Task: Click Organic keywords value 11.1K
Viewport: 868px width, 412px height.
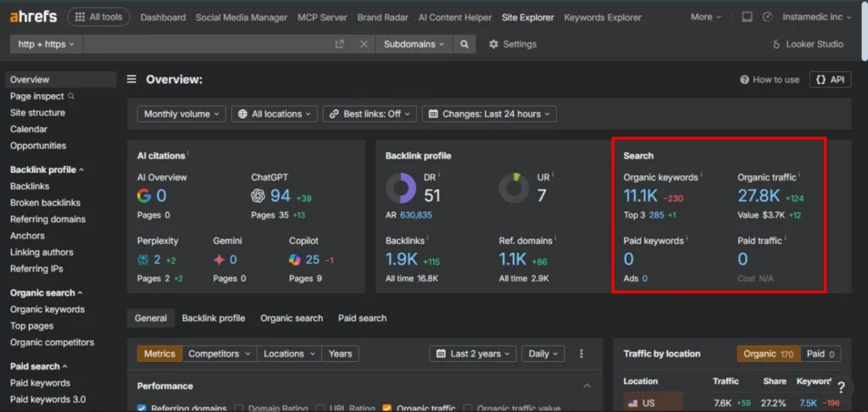Action: (x=641, y=196)
